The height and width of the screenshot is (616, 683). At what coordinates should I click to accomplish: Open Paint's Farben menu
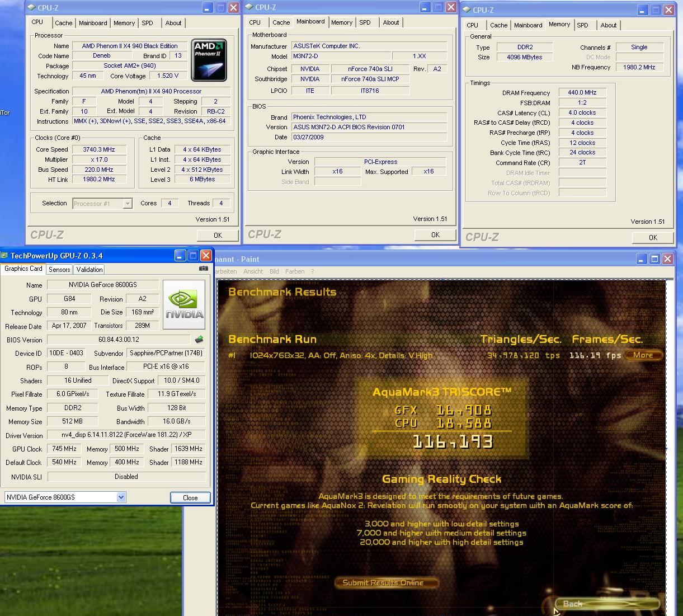tap(295, 271)
